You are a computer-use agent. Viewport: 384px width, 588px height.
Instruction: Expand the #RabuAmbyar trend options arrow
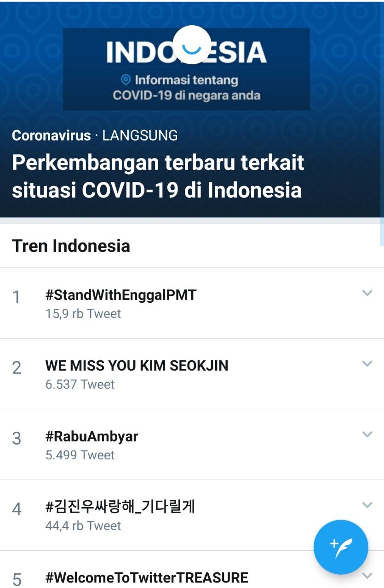coord(367,434)
